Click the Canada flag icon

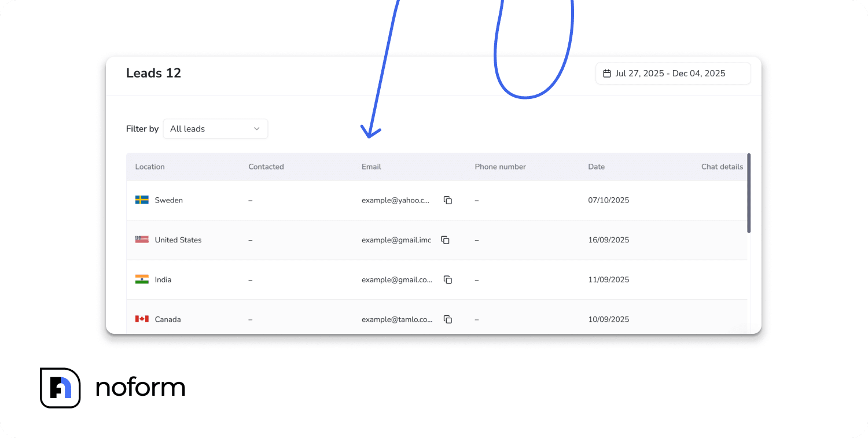coord(142,319)
